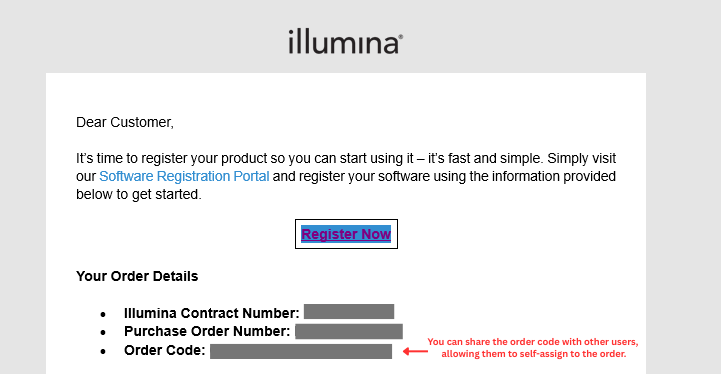Click the text below to get started

[139, 194]
